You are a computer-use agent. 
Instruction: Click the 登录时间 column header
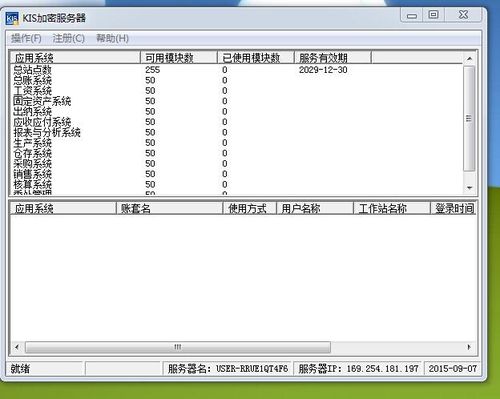point(454,208)
